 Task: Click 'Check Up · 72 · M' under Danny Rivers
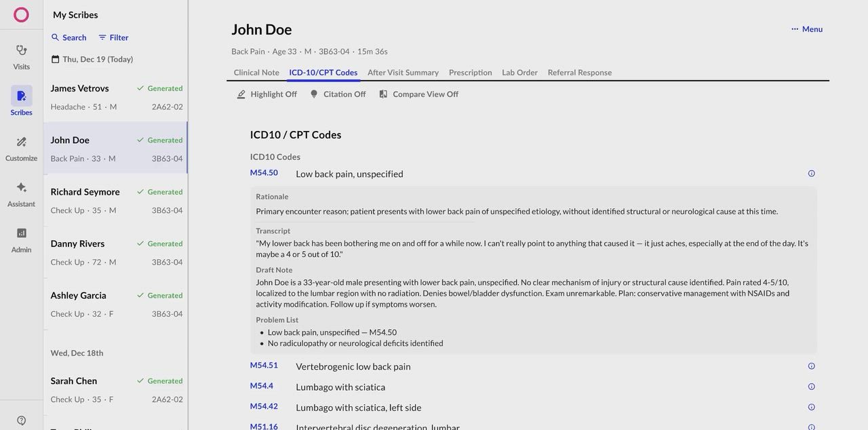pyautogui.click(x=83, y=262)
